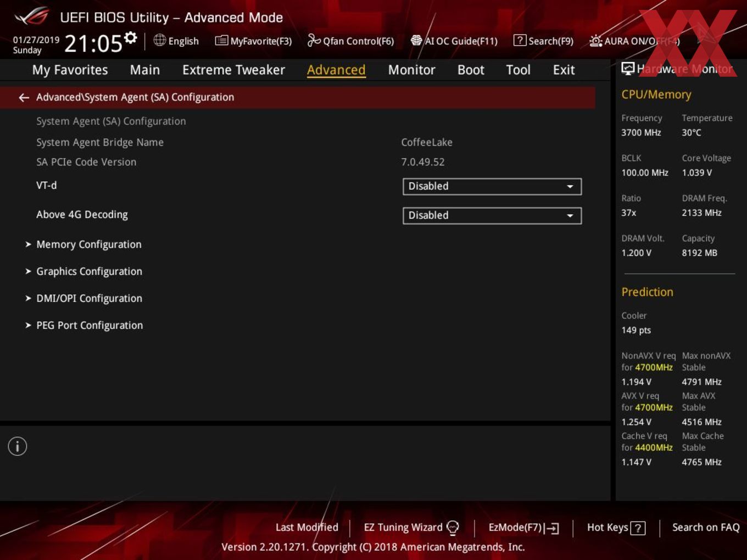Select the Above 4G Decoding label
This screenshot has width=747, height=560.
(x=82, y=215)
